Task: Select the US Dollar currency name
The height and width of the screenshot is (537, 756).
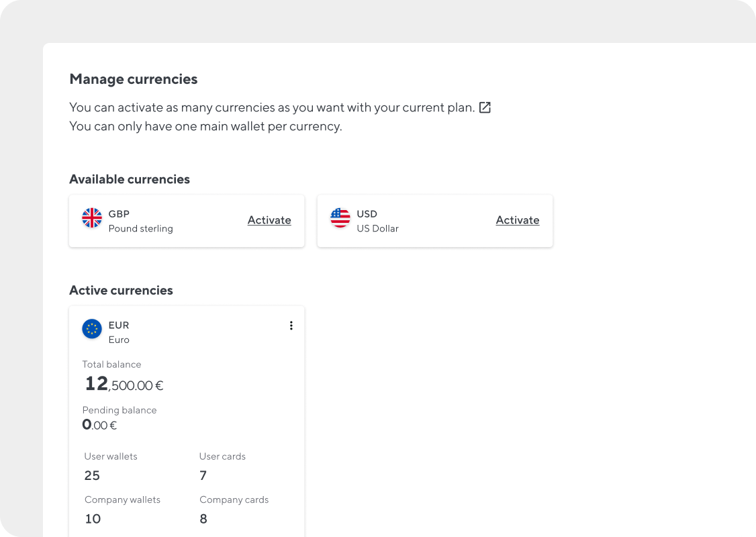Action: click(x=377, y=229)
